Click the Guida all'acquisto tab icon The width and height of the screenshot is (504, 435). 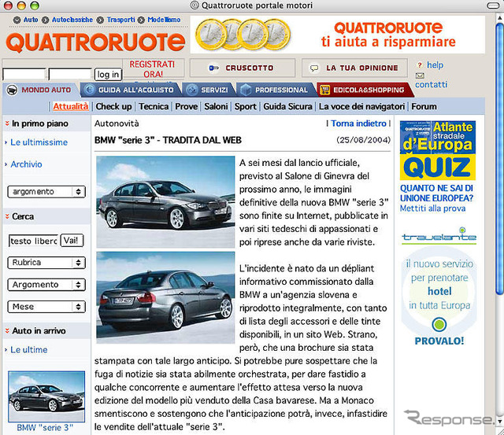(x=89, y=90)
